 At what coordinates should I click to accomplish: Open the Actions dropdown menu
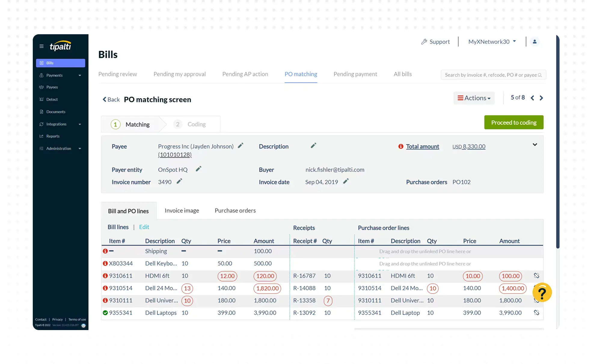pyautogui.click(x=474, y=98)
